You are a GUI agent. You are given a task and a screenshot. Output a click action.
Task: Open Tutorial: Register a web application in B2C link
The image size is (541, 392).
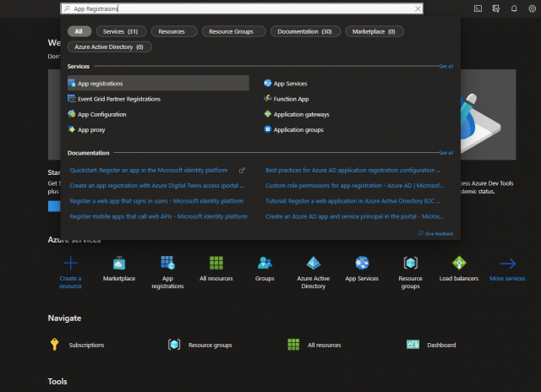352,201
